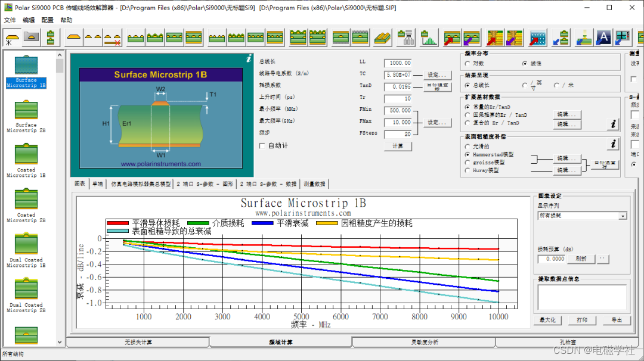Open the 显示序列 dropdown showing 所有损耗
The height and width of the screenshot is (361, 644).
click(x=582, y=216)
